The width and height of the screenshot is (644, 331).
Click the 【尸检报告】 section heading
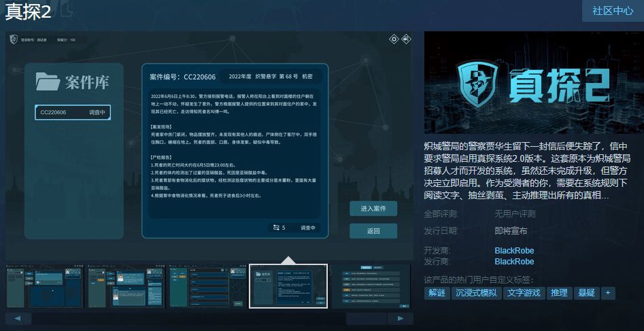click(162, 157)
